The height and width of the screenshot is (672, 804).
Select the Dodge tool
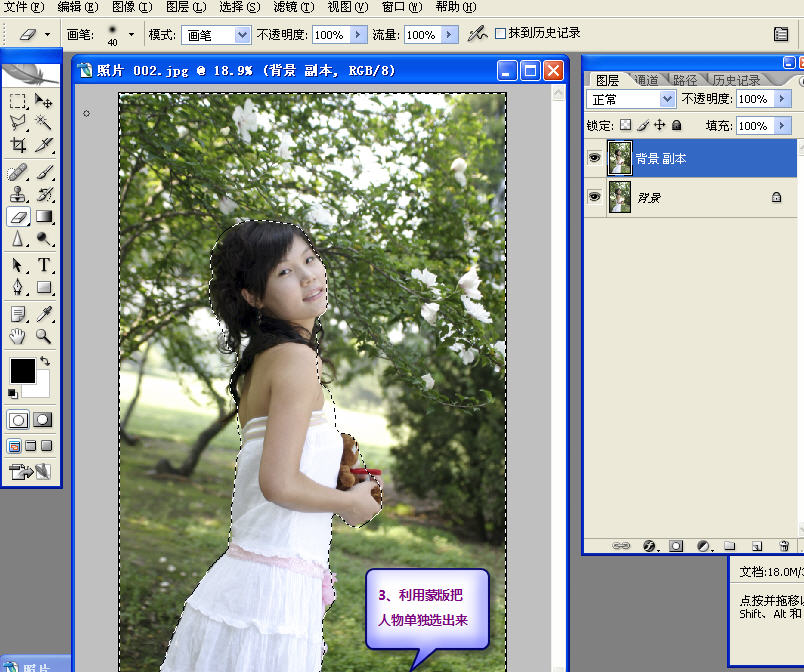pos(44,239)
